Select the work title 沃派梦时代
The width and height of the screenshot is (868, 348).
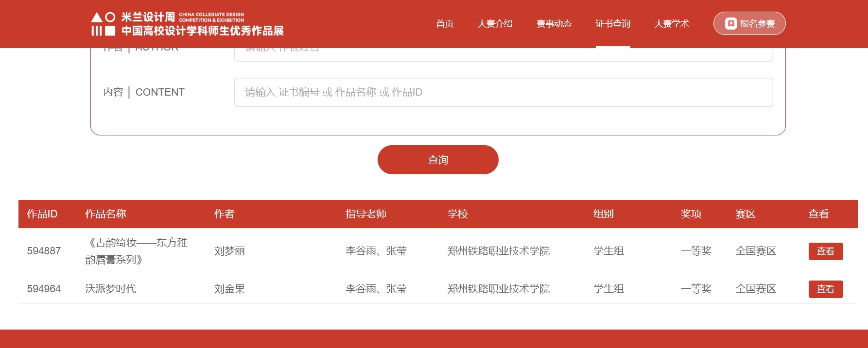pyautogui.click(x=111, y=289)
